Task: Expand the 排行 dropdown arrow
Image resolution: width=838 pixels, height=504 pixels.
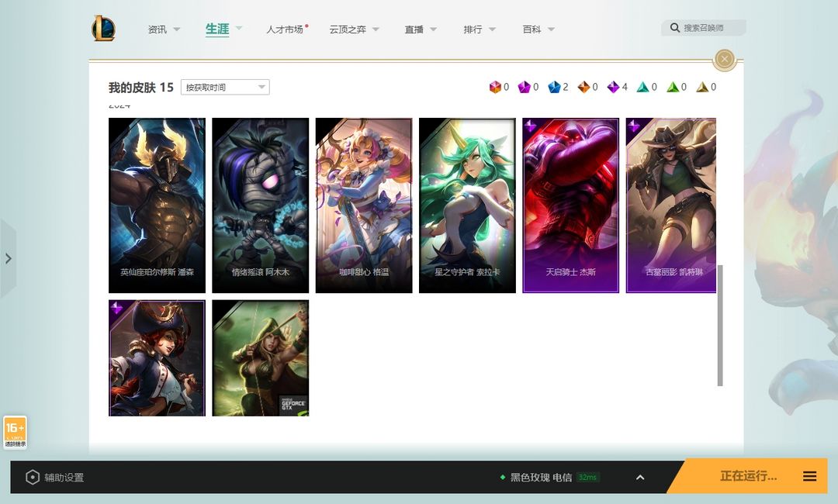Action: [492, 29]
